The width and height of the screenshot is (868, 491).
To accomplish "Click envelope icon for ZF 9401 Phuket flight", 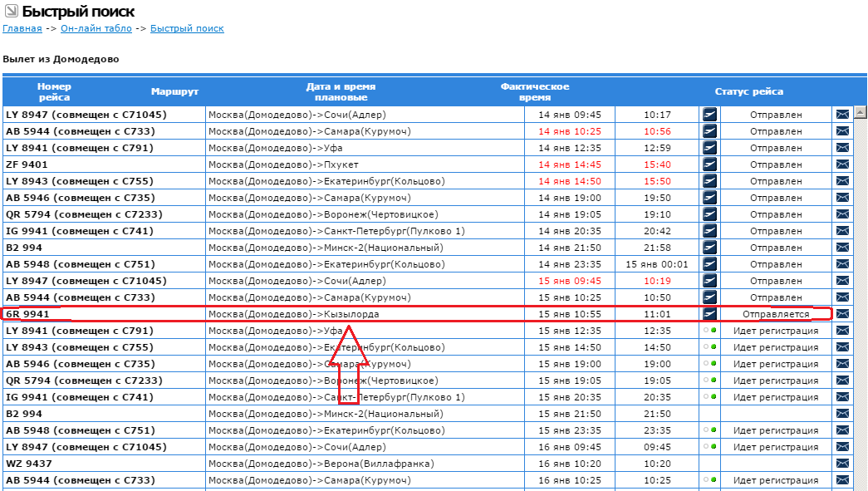I will click(x=842, y=164).
